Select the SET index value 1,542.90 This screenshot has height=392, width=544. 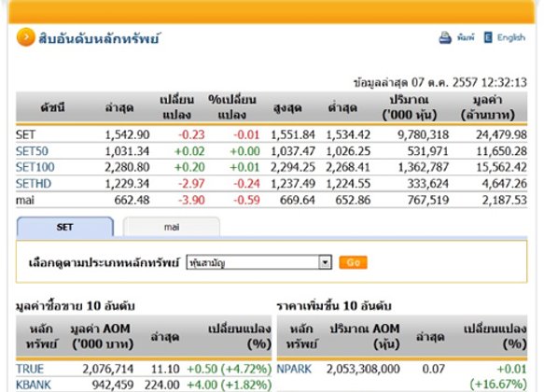127,134
